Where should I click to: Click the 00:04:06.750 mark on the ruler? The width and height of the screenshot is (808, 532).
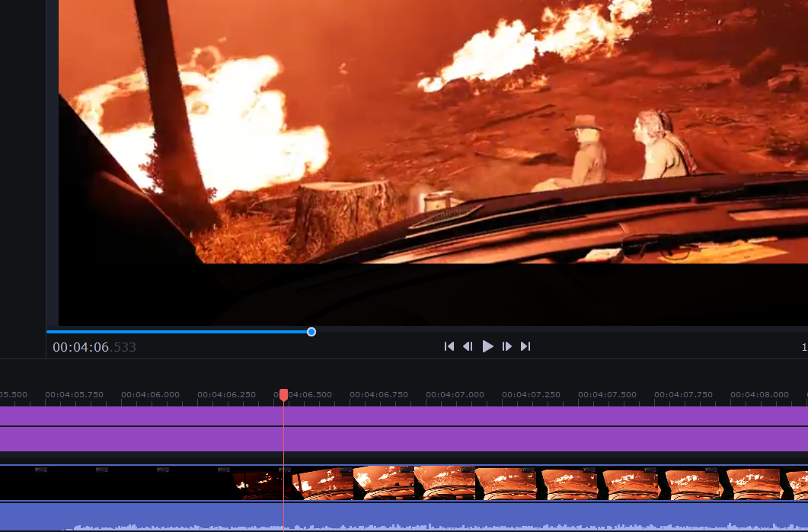pyautogui.click(x=378, y=394)
